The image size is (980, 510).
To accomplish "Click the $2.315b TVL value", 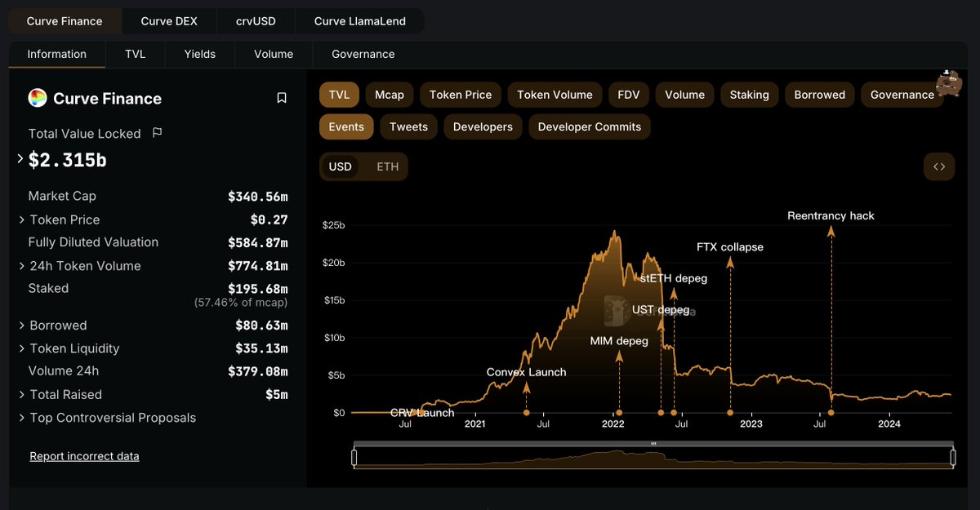I will (68, 160).
